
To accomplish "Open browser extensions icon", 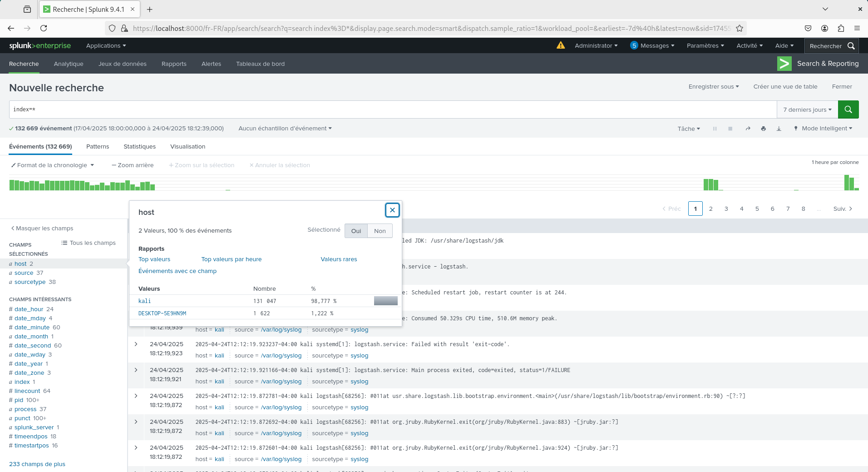I will point(841,28).
